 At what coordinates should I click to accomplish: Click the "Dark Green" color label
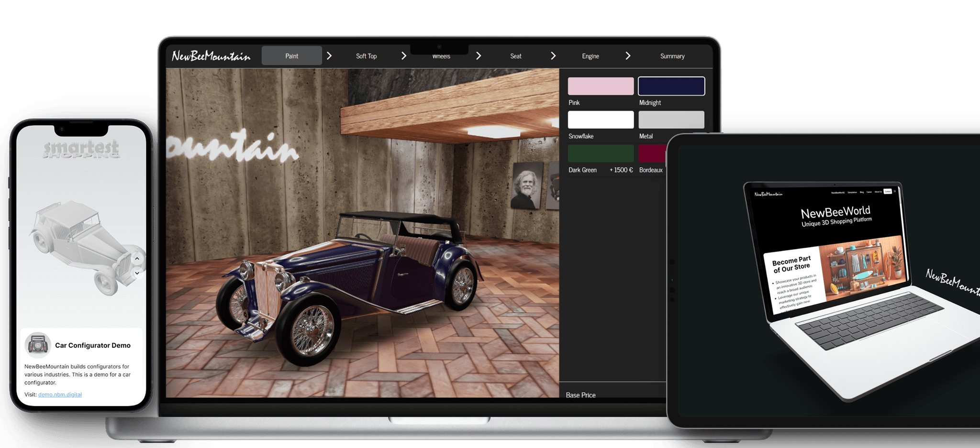[x=582, y=170]
